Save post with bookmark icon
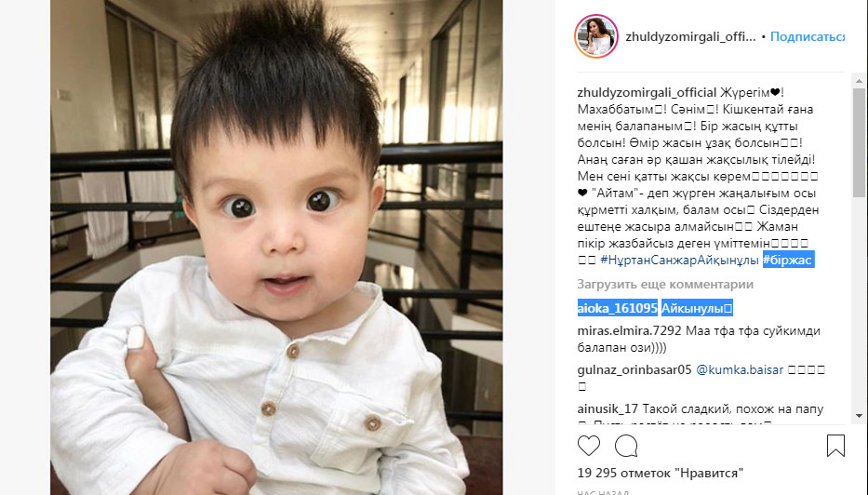 835,446
